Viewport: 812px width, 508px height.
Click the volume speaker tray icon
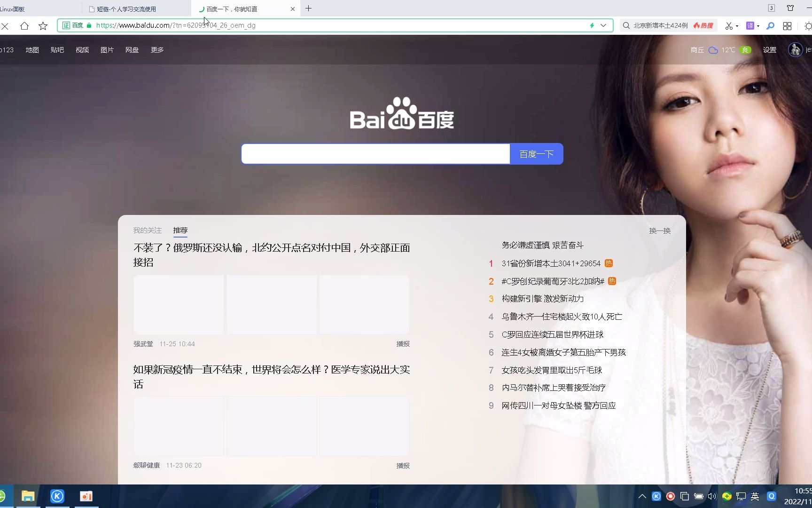pyautogui.click(x=712, y=496)
